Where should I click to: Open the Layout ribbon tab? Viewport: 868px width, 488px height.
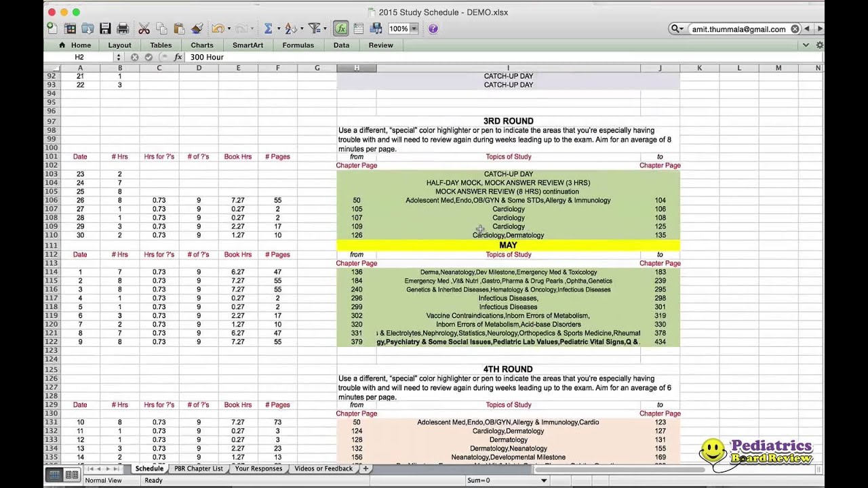120,45
